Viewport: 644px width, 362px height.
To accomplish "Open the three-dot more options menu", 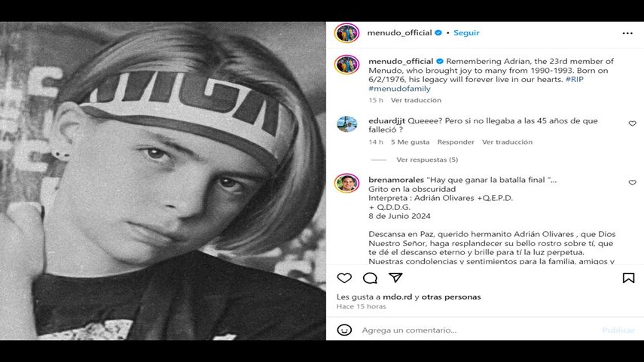I will (627, 33).
